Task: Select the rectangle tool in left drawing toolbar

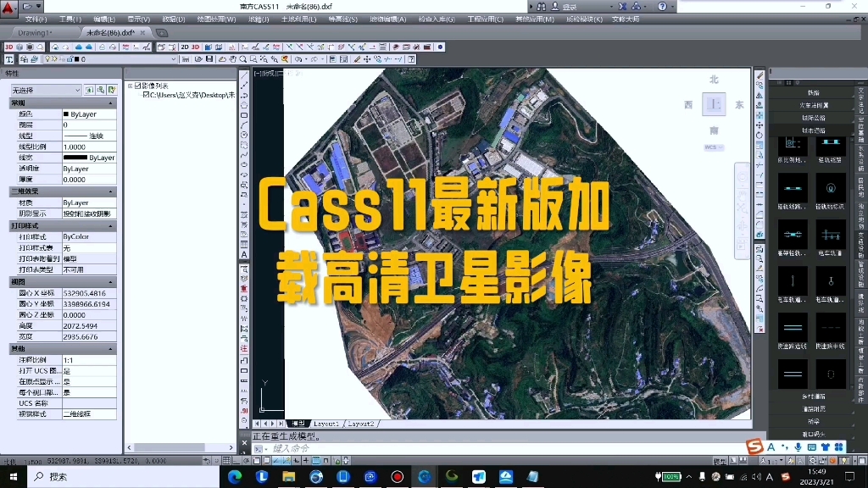Action: click(x=244, y=115)
